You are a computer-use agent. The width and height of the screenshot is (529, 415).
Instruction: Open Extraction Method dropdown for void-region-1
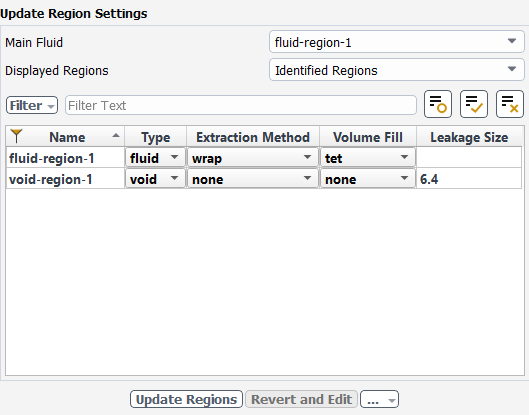[253, 178]
